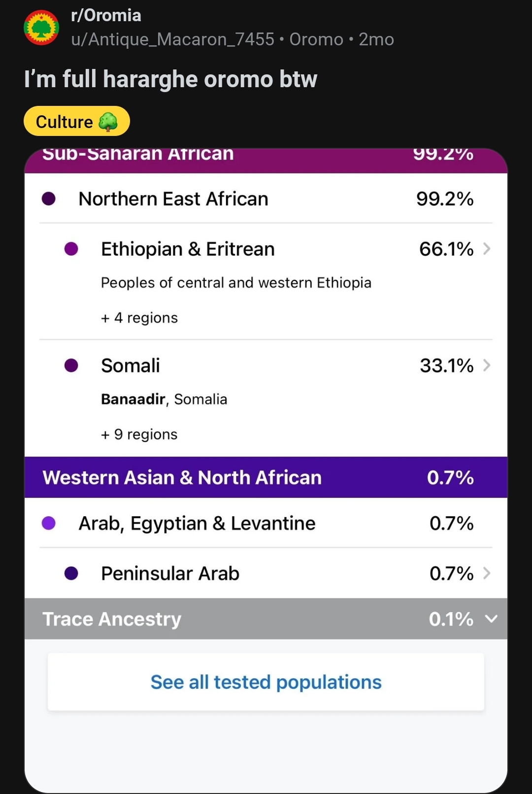Show the + 9 regions list

pos(139,434)
